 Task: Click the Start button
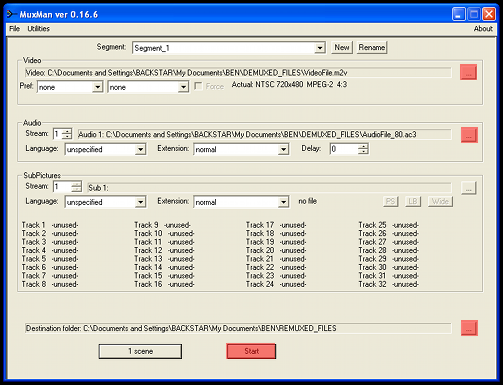click(251, 351)
